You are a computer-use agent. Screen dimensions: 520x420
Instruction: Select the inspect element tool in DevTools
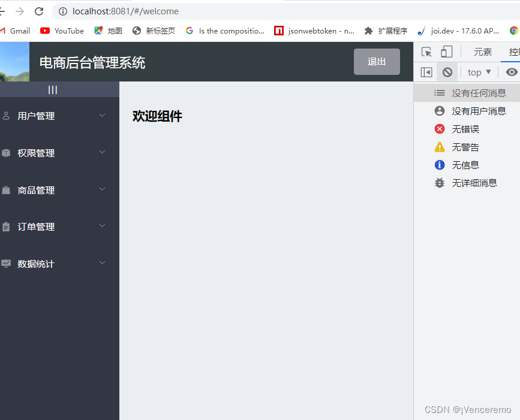point(426,52)
